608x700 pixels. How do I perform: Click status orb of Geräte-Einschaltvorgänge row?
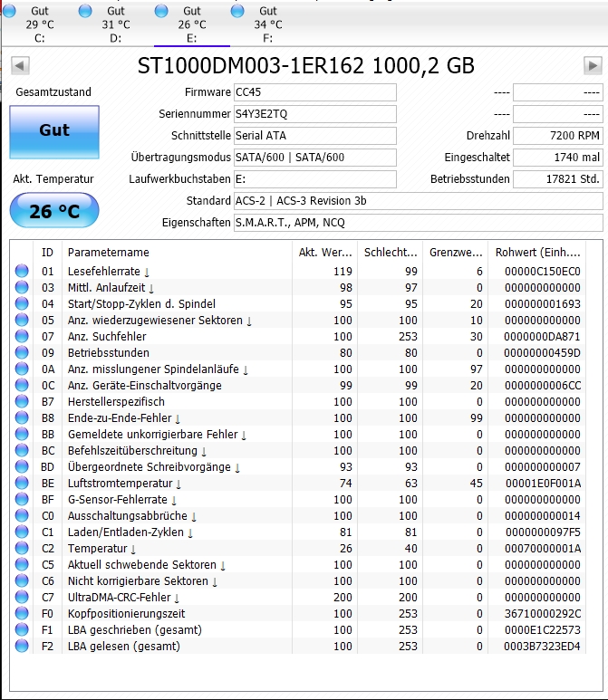pyautogui.click(x=22, y=385)
